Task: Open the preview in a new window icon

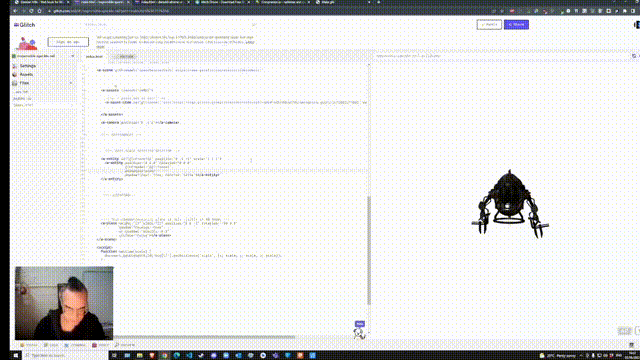Action: point(634,56)
